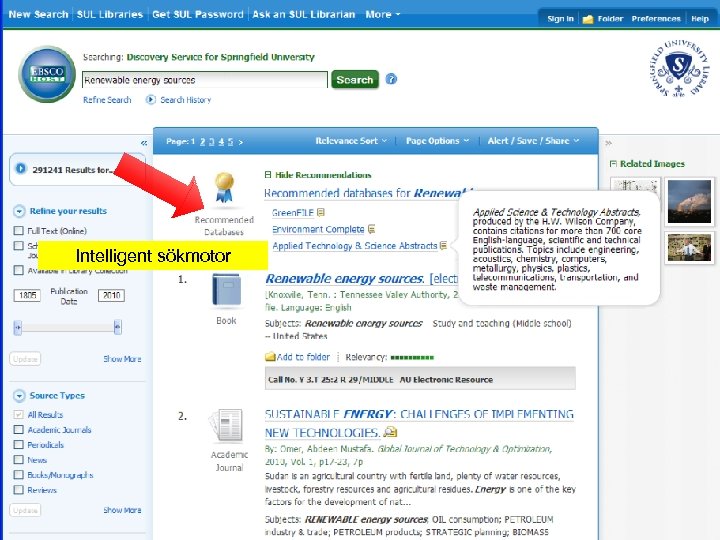Check the News source type
The image size is (720, 540).
(18, 460)
